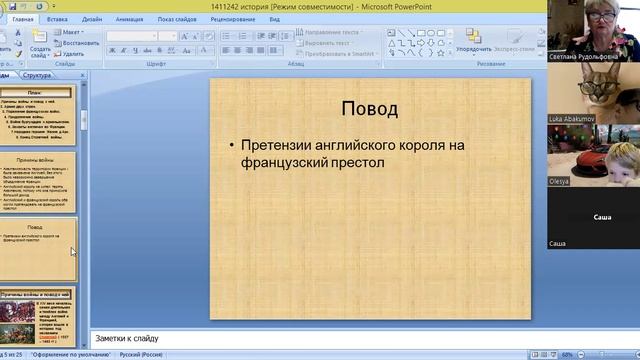Toggle strikethrough formatting
Image resolution: width=640 pixels, height=360 pixels.
click(147, 51)
